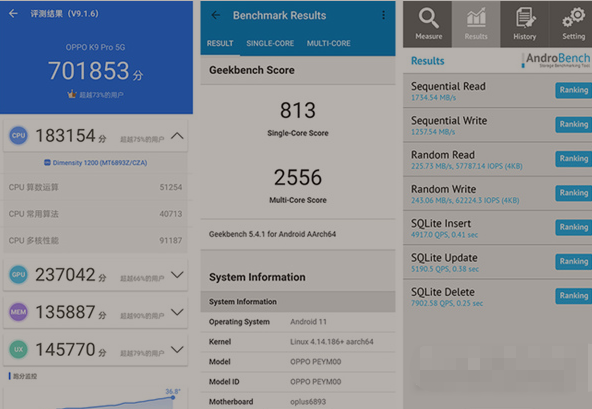Screen dimensions: 592x409
Task: Select the Model ID row
Action: [x=298, y=382]
